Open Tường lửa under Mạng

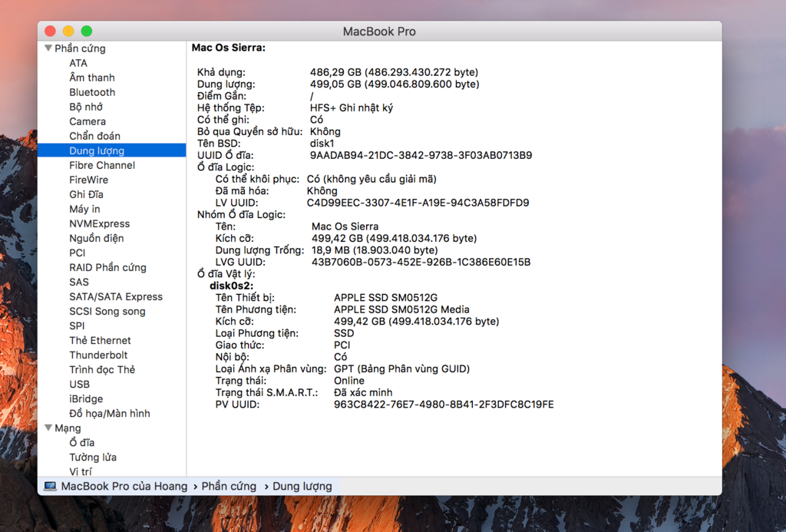93,457
